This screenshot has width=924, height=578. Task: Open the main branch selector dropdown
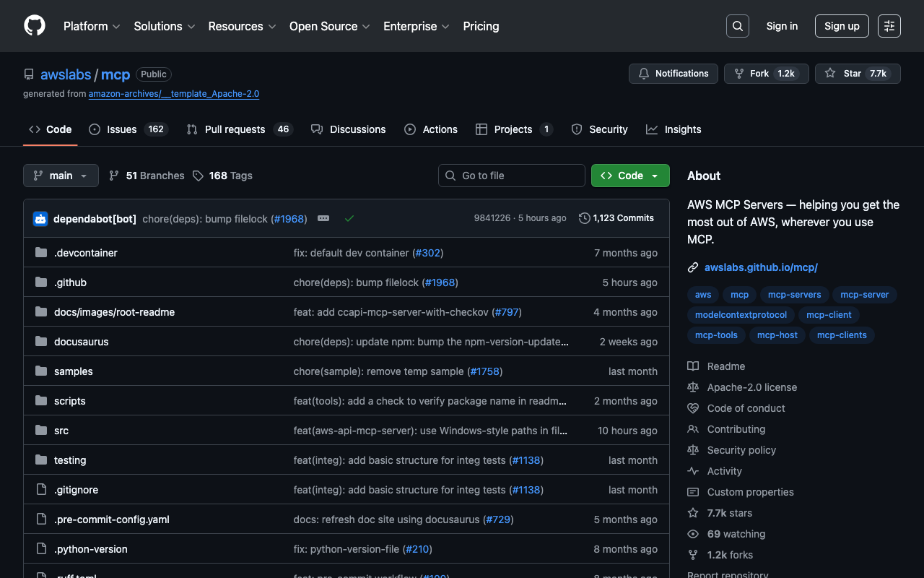tap(61, 176)
